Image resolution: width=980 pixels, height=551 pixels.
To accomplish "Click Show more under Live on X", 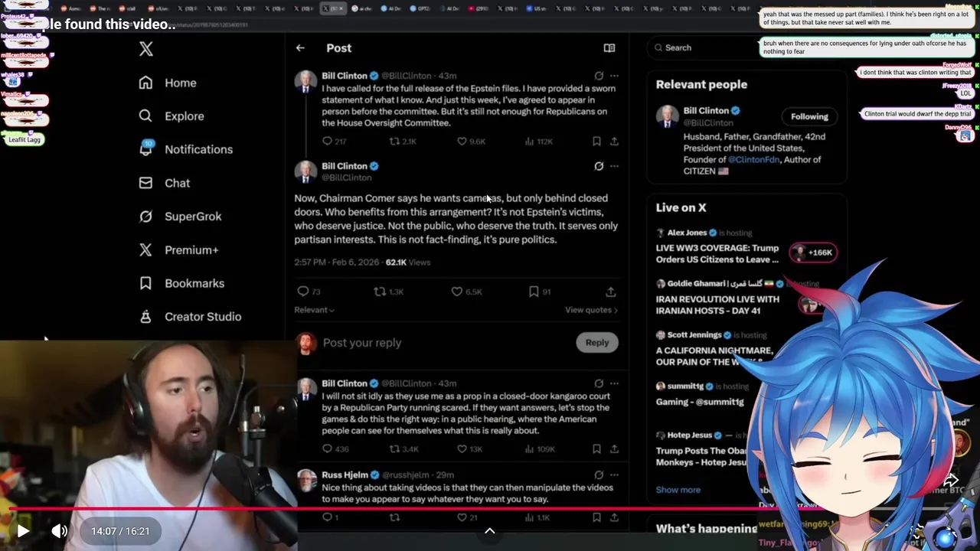I will point(678,490).
